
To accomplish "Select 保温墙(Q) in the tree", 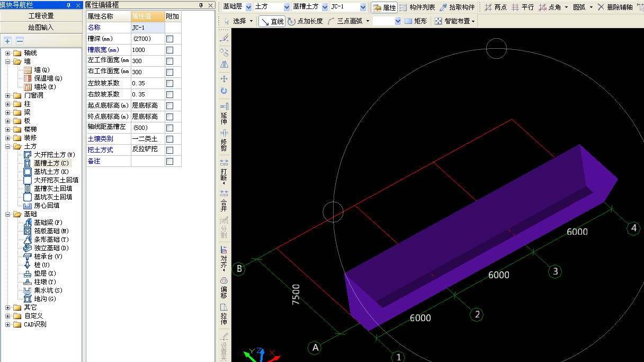I will (x=48, y=78).
